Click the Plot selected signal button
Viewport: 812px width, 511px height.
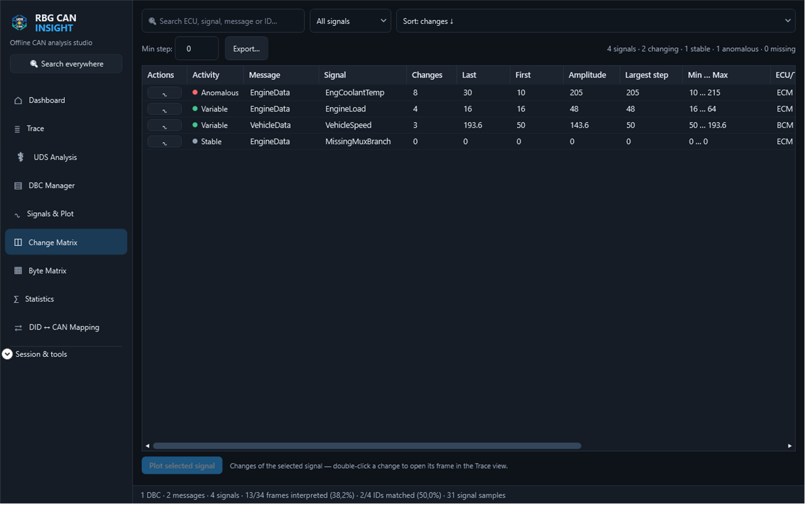pyautogui.click(x=182, y=466)
